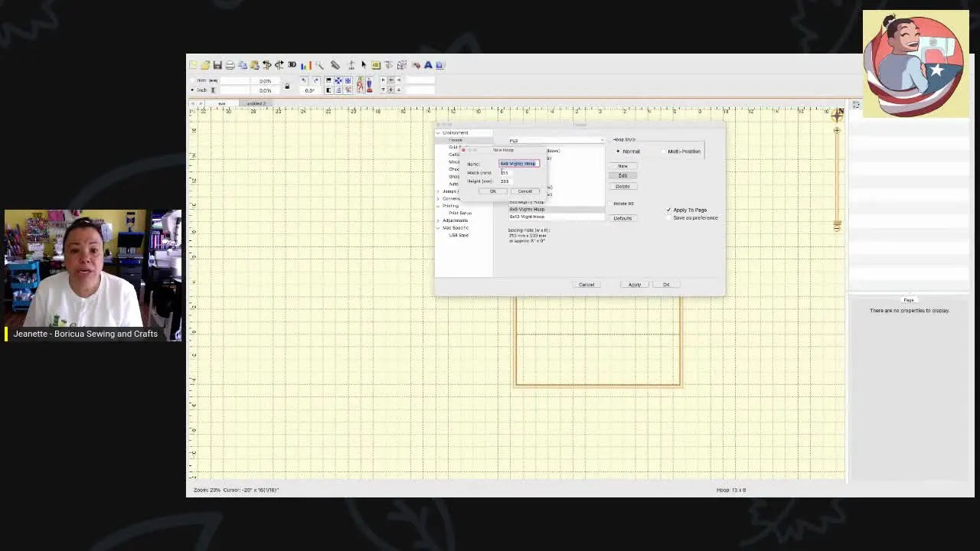Expand the Adjustments tree section
Image resolution: width=980 pixels, height=551 pixels.
[437, 220]
